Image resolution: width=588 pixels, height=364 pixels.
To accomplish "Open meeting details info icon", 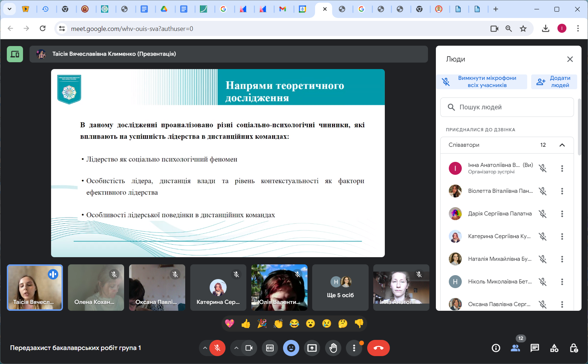I will pyautogui.click(x=496, y=348).
